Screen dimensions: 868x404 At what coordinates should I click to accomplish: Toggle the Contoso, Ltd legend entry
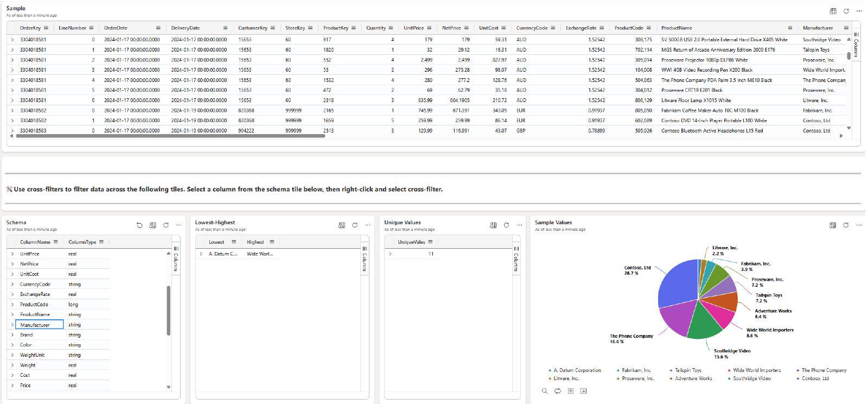[x=815, y=378]
